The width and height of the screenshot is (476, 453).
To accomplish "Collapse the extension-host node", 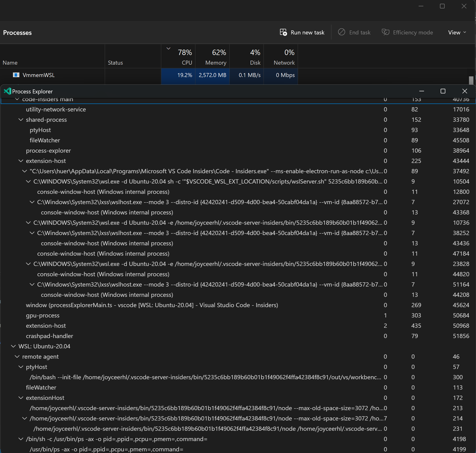I will pyautogui.click(x=21, y=161).
